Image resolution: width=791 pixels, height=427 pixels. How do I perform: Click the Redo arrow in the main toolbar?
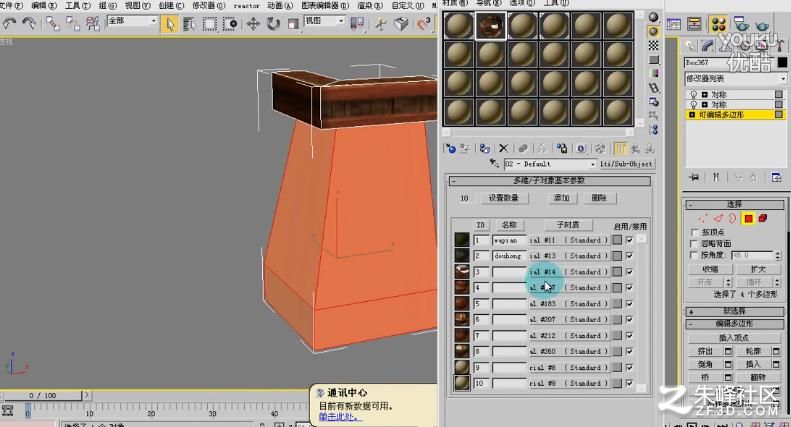29,23
